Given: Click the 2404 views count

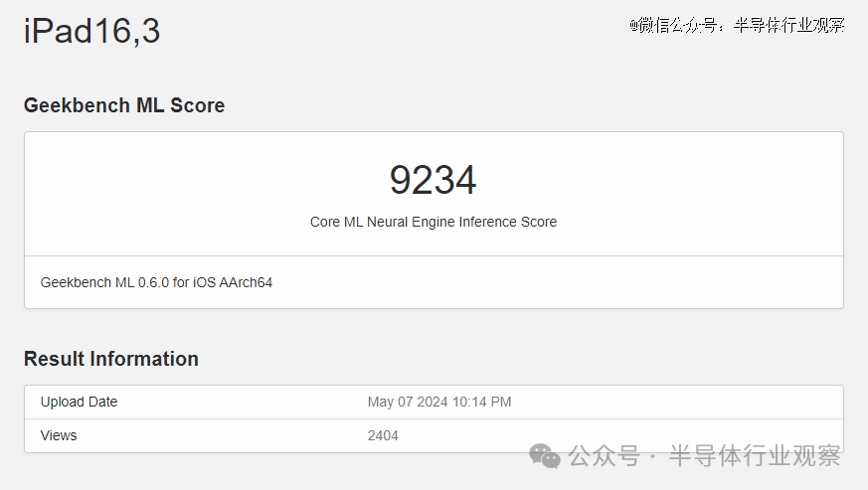Looking at the screenshot, I should tap(383, 435).
